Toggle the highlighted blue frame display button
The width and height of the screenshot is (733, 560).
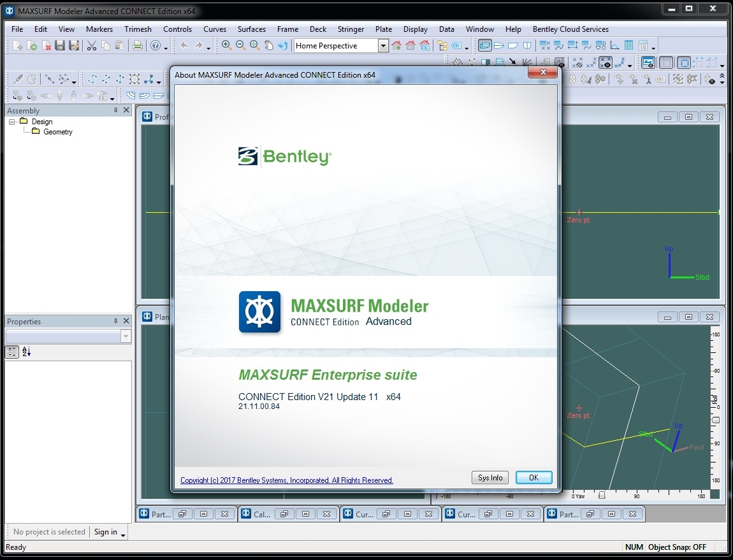coord(683,62)
